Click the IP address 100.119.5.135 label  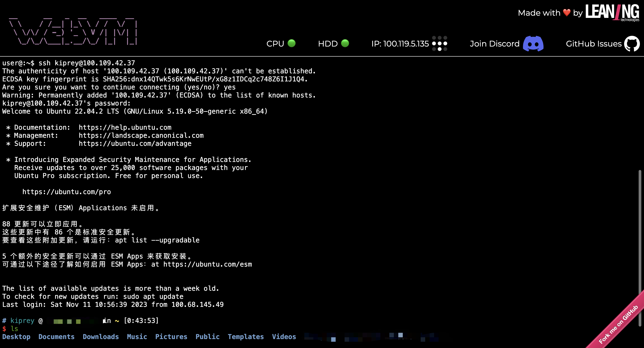(x=400, y=44)
